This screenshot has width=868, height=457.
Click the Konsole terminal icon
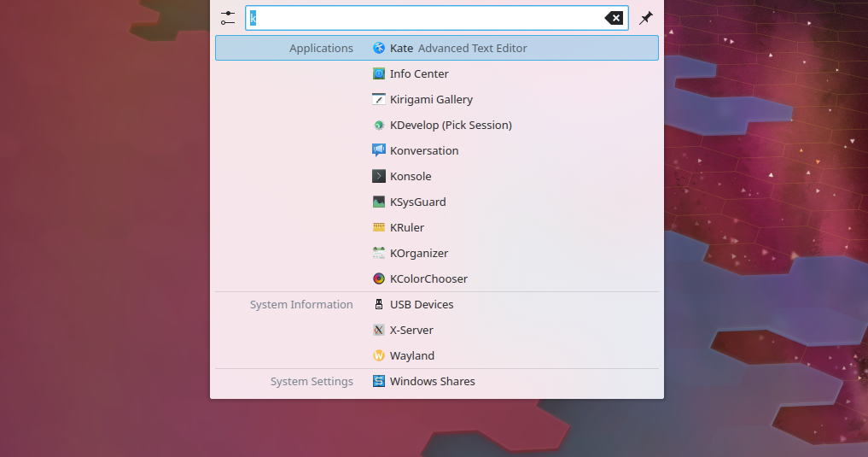tap(379, 176)
